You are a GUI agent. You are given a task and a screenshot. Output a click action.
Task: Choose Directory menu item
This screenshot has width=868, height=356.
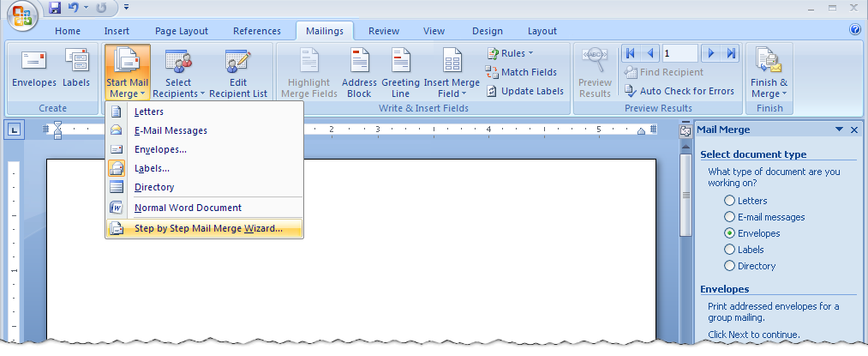(x=204, y=187)
